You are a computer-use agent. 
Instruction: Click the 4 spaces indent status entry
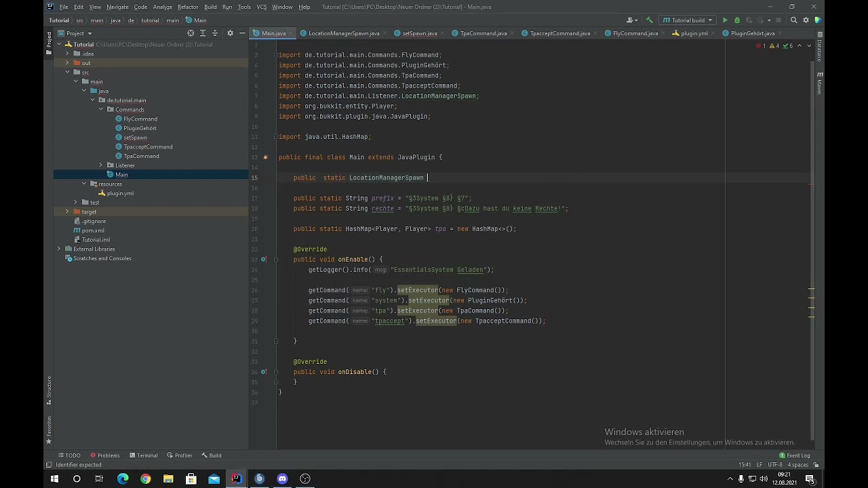pos(797,465)
